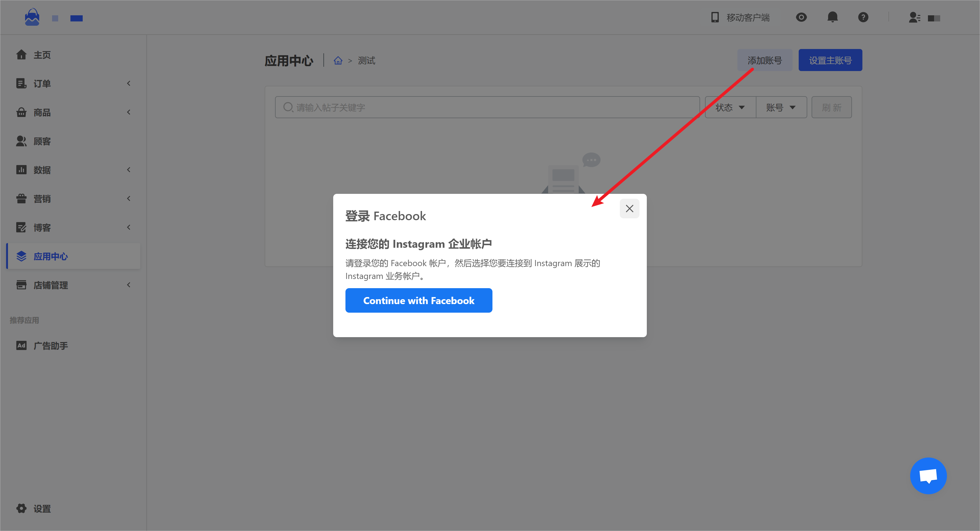Click 移动客户端 link in header
This screenshot has height=531, width=980.
[748, 17]
